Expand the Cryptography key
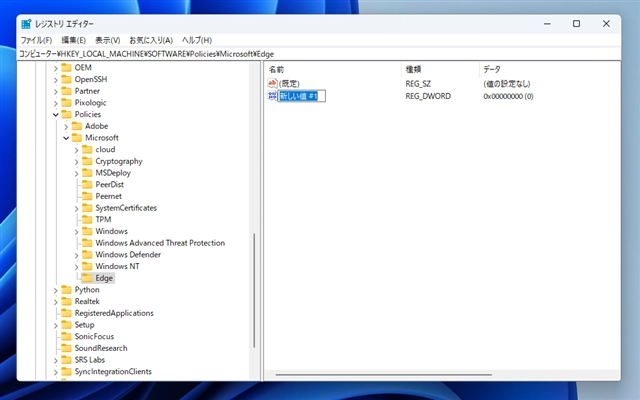 [x=76, y=162]
